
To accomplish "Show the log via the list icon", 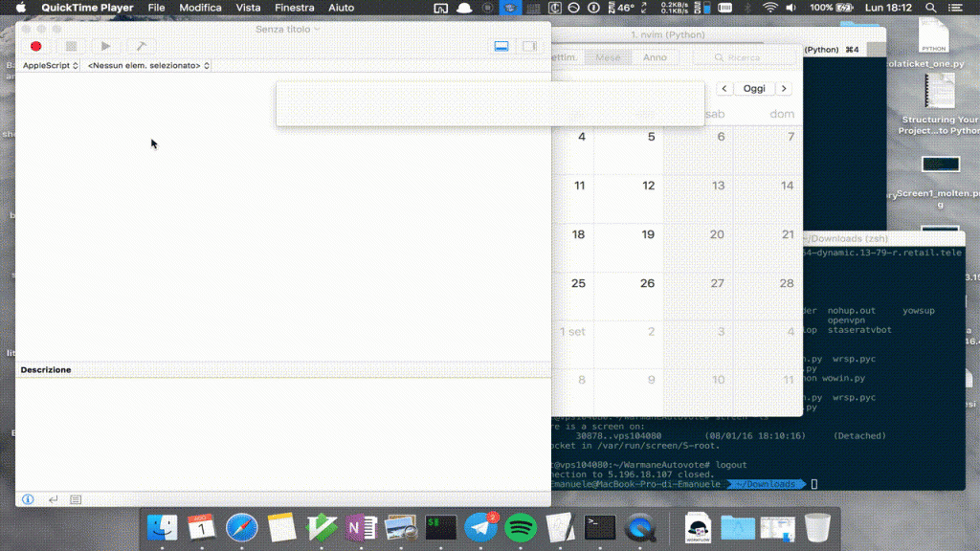I will click(76, 499).
